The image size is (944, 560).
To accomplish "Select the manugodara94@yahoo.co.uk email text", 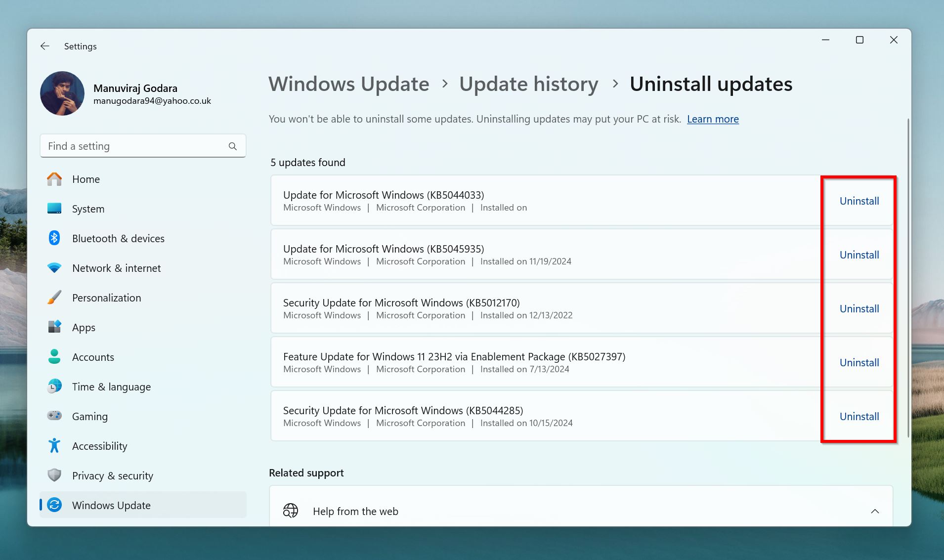I will pyautogui.click(x=152, y=101).
